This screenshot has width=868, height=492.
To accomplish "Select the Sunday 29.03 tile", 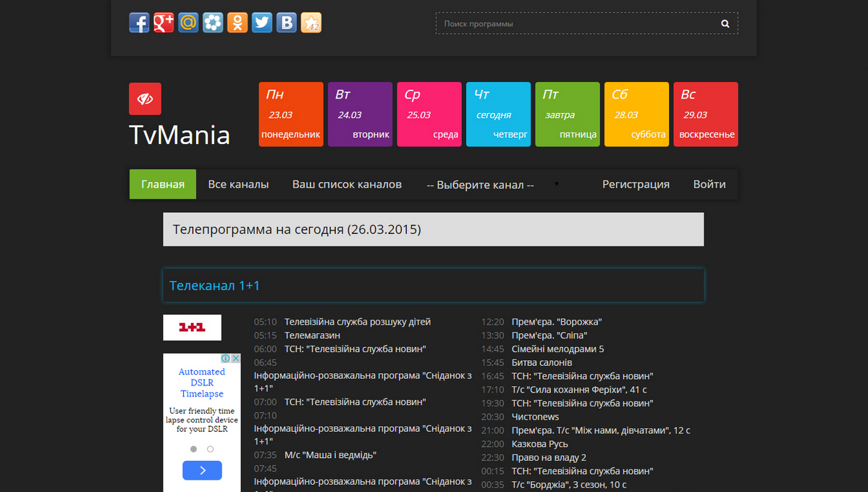I will pyautogui.click(x=706, y=114).
